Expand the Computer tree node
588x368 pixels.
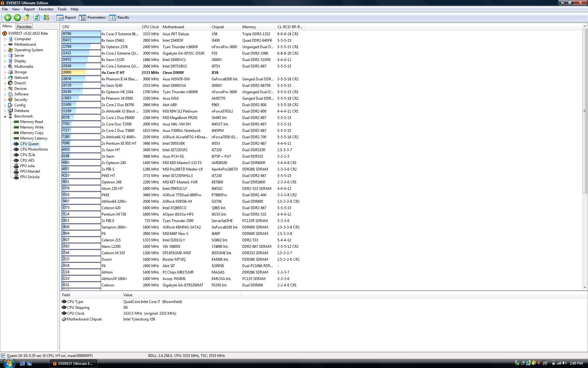click(x=5, y=39)
